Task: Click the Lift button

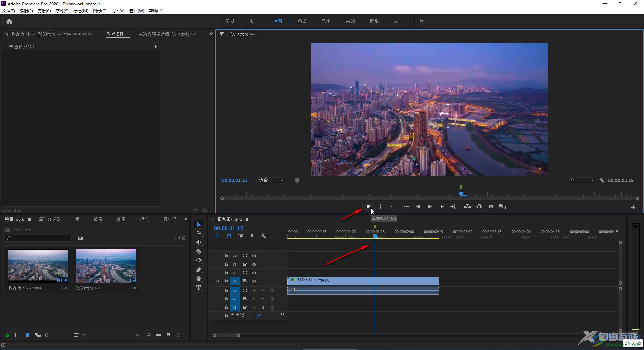Action: [x=467, y=207]
